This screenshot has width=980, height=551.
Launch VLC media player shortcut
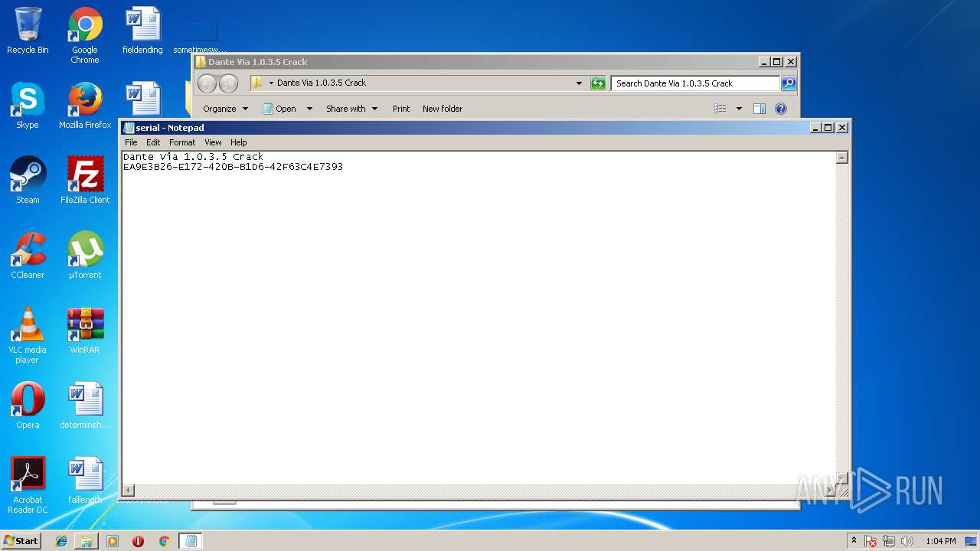[28, 335]
